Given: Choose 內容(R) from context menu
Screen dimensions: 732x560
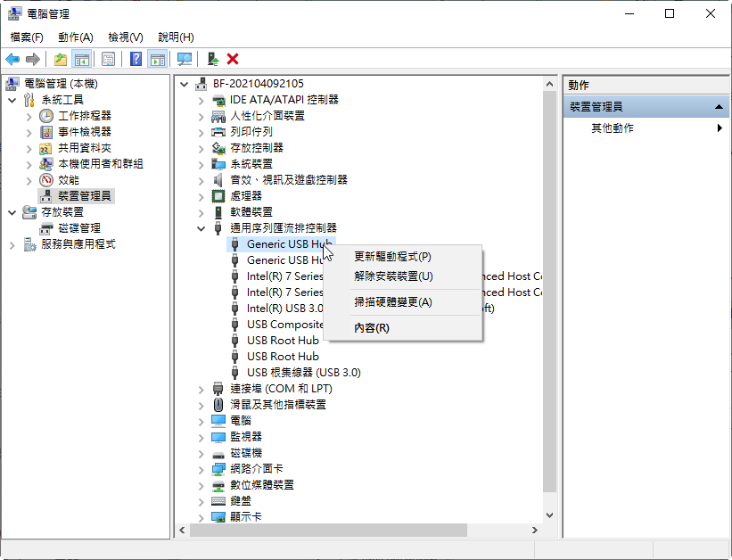Looking at the screenshot, I should (x=405, y=328).
